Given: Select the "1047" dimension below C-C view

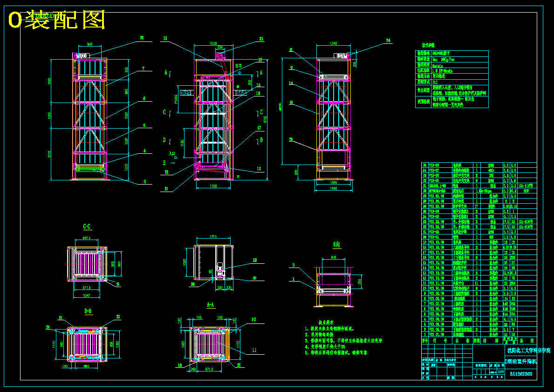Looking at the screenshot, I should pyautogui.click(x=87, y=295).
